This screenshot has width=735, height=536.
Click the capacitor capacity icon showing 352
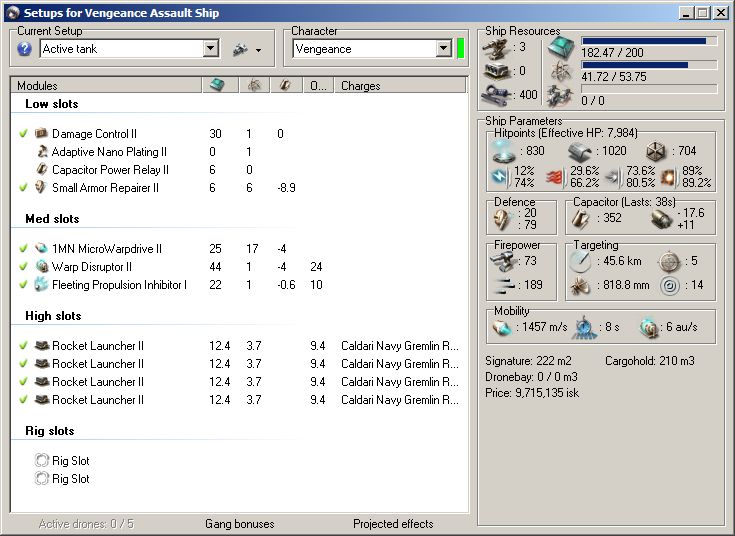click(581, 219)
